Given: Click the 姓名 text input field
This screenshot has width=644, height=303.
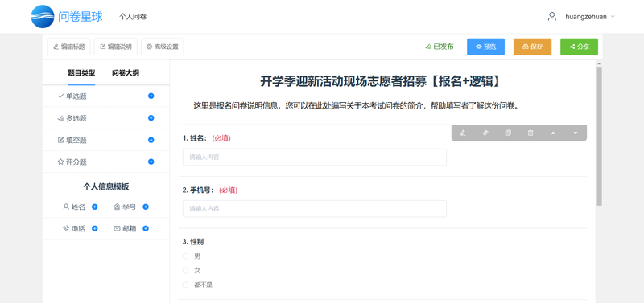Looking at the screenshot, I should point(315,157).
